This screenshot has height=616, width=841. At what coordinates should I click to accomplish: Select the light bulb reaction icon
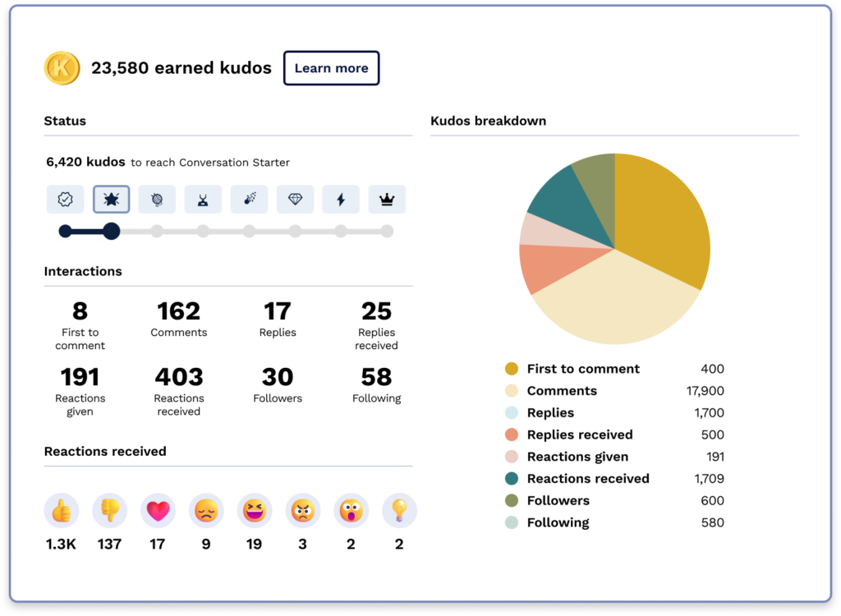click(x=400, y=511)
